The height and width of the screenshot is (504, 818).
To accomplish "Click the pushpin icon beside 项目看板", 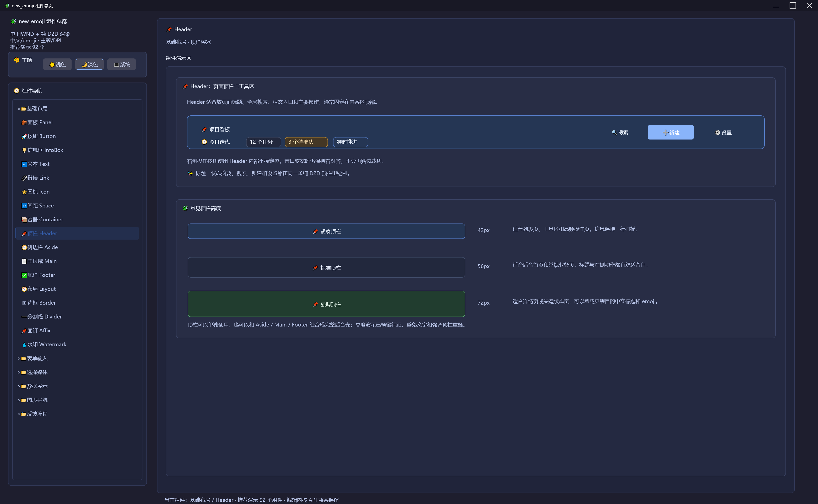I will click(204, 130).
